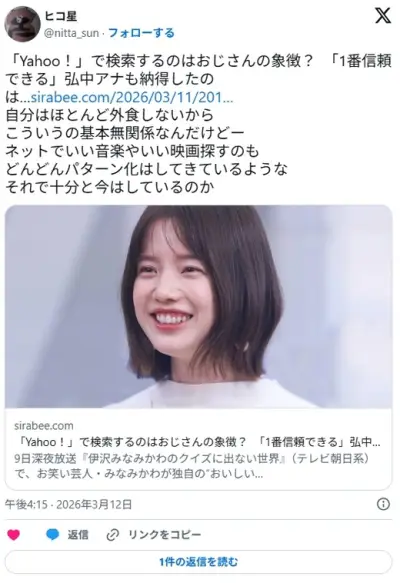Click the 返信 reply label

(x=78, y=535)
